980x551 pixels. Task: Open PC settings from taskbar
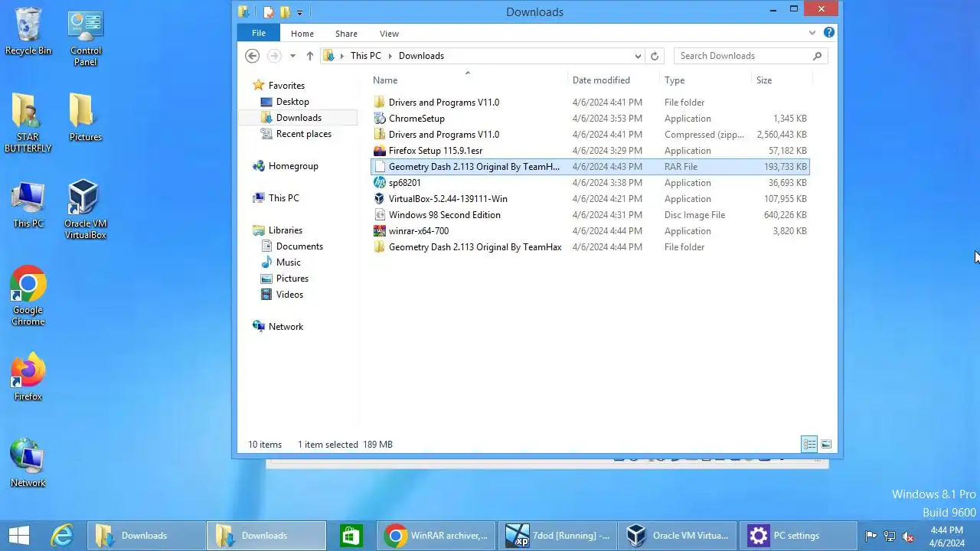[x=799, y=536]
